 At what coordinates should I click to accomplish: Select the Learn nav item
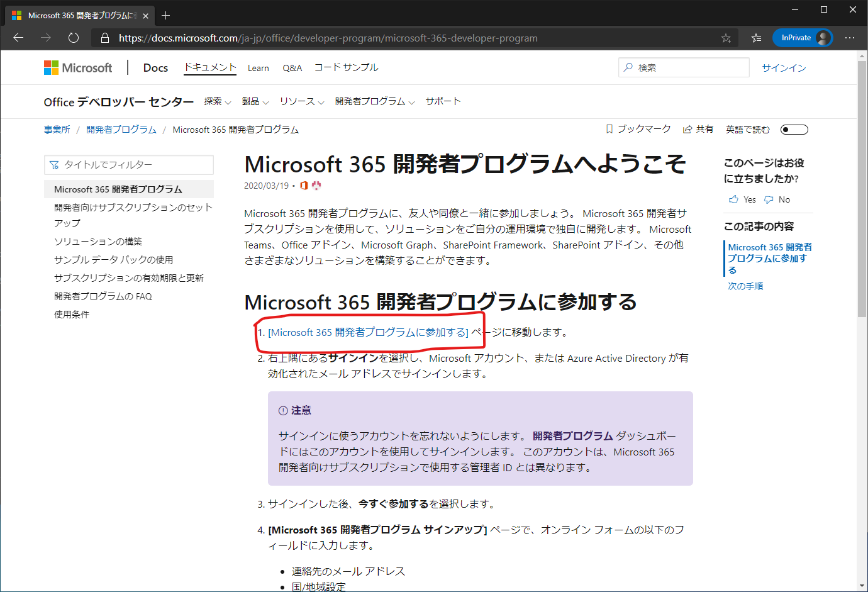click(x=258, y=68)
